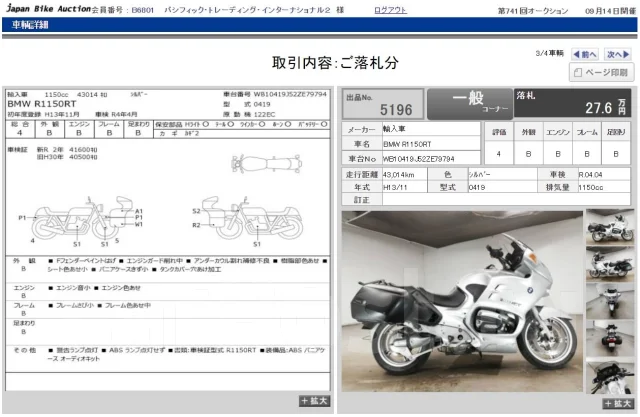Click the フレーム B notes row on sheet
Viewport: 640px width, 417px height.
point(168,309)
